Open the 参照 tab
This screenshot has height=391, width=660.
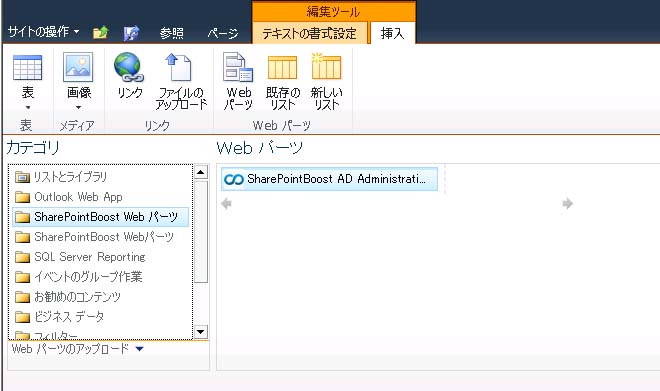[x=171, y=33]
